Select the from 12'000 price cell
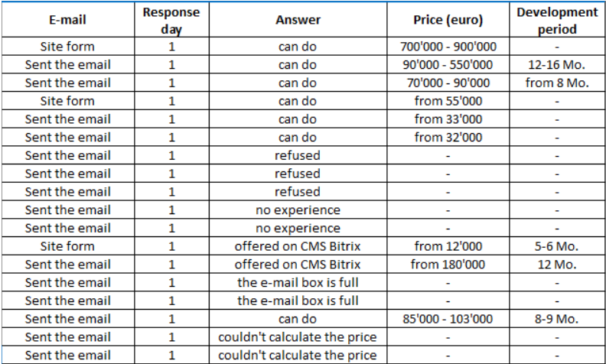The height and width of the screenshot is (364, 606). coord(448,246)
